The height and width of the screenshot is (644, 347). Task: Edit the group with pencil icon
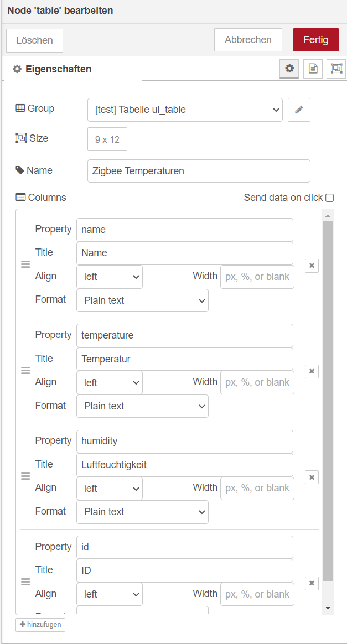click(x=299, y=110)
